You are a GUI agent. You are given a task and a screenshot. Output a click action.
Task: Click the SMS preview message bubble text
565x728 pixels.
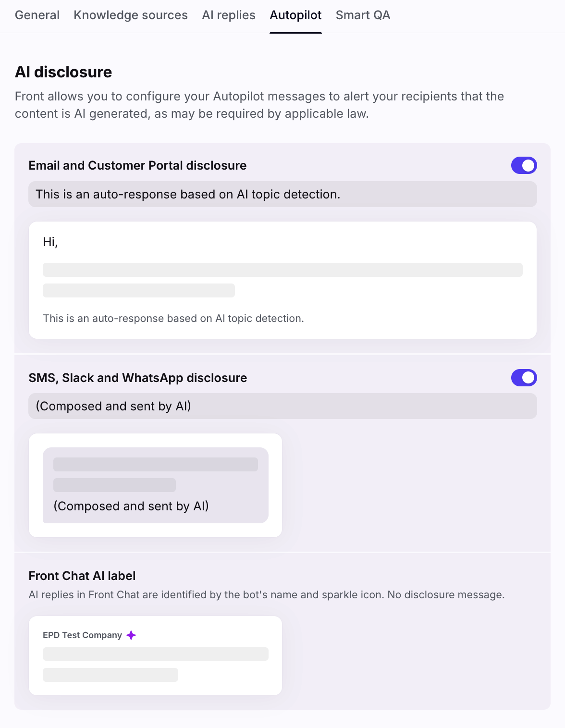(131, 506)
